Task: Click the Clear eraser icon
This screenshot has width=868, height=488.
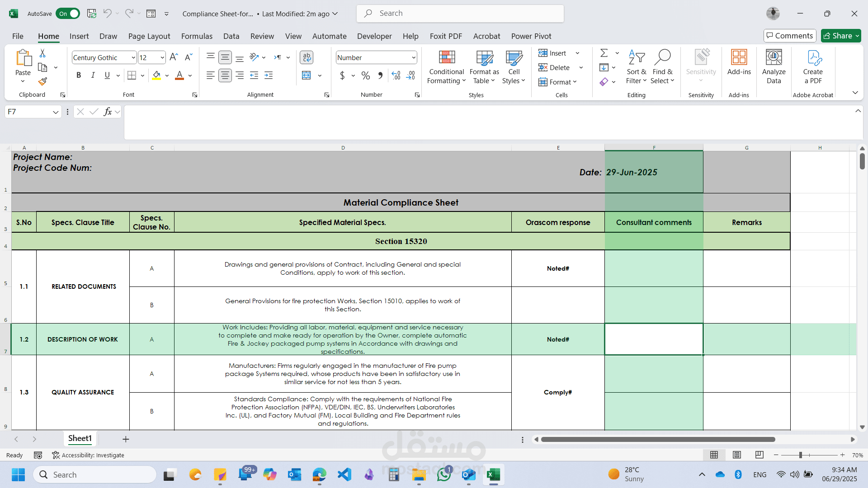Action: (604, 82)
